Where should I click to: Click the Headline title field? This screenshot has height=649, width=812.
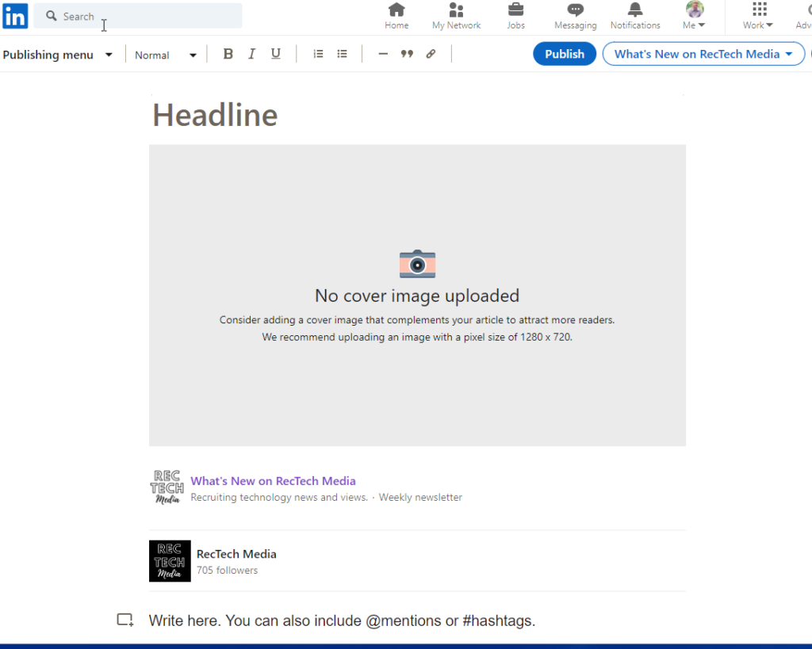(417, 115)
